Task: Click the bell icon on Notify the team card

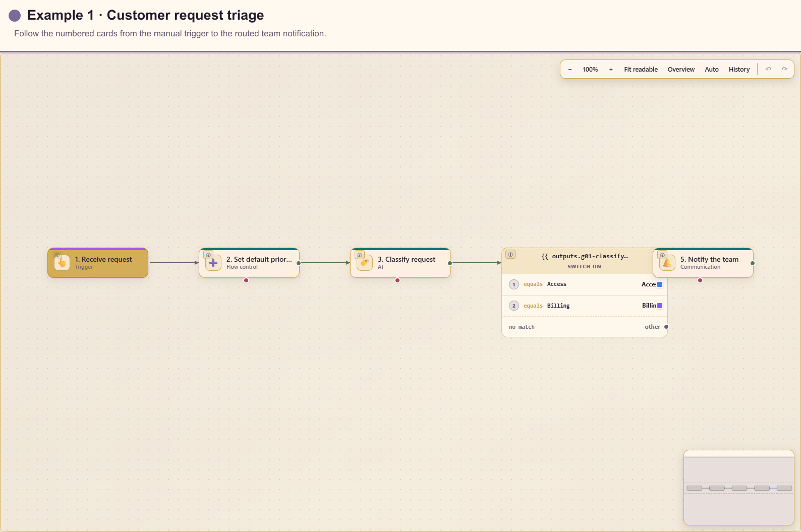Action: 667,263
